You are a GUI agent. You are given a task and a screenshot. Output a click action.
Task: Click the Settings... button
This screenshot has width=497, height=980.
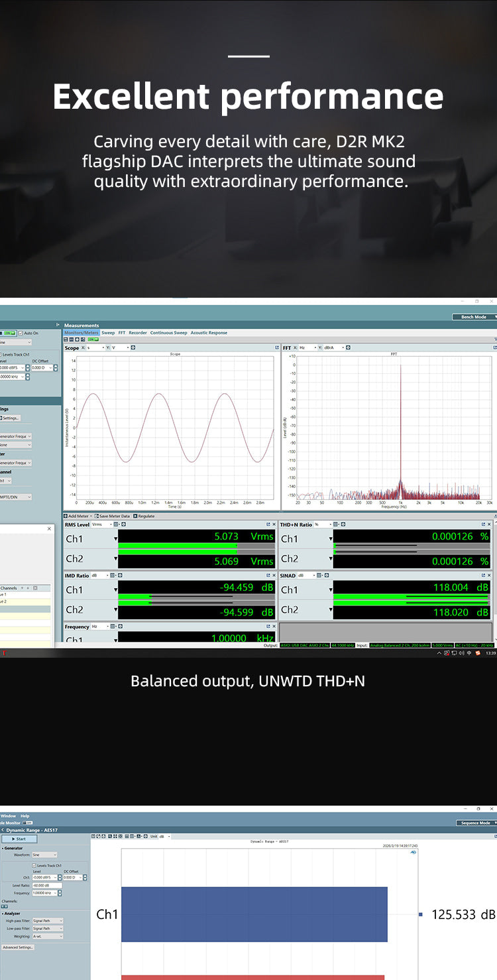(11, 418)
